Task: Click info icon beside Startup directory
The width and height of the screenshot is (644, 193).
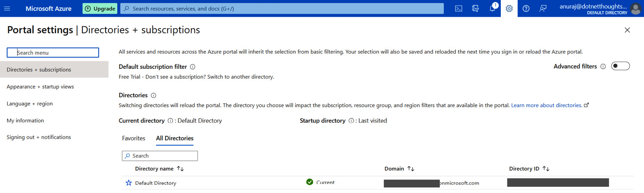Action: 351,121
